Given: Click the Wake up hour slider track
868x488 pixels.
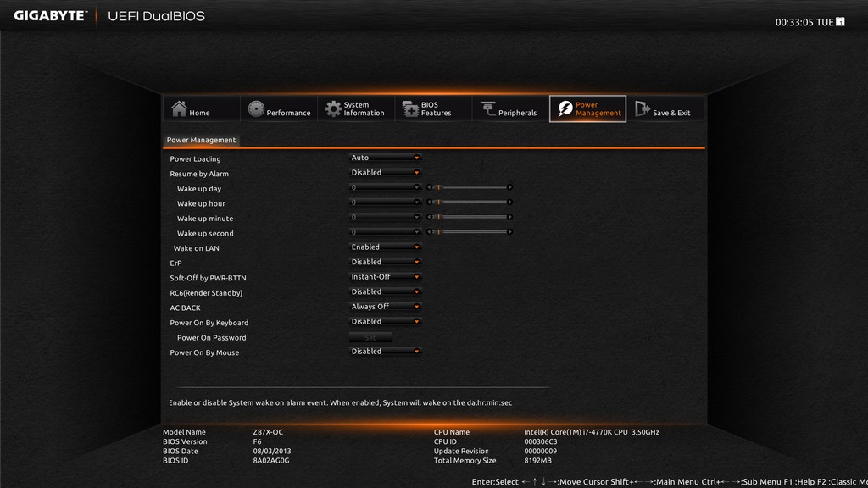Looking at the screenshot, I should coord(470,202).
